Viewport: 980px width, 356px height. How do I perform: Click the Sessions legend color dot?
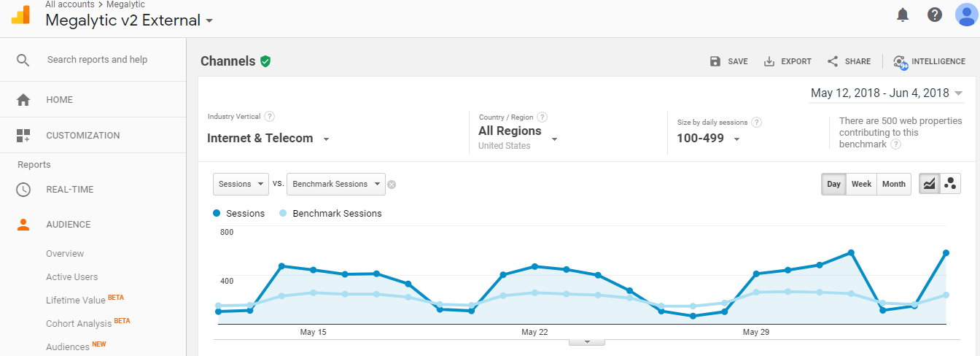click(217, 214)
